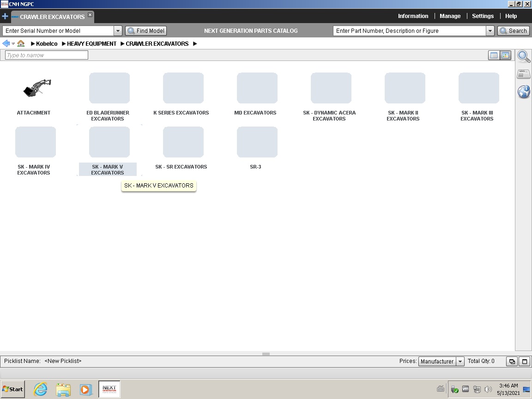Open the safely remove hardware tray icon
The width and height of the screenshot is (532, 399).
(454, 389)
